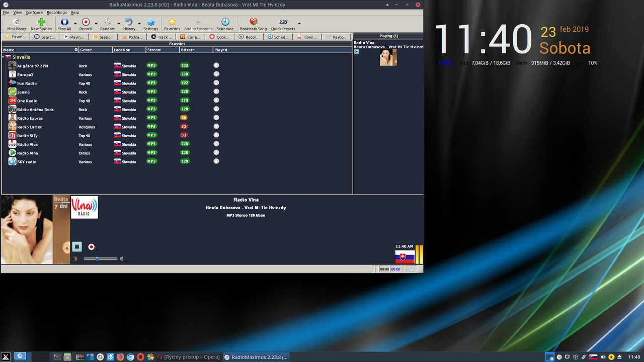
Task: Sort by the Played column header
Action: [x=282, y=50]
